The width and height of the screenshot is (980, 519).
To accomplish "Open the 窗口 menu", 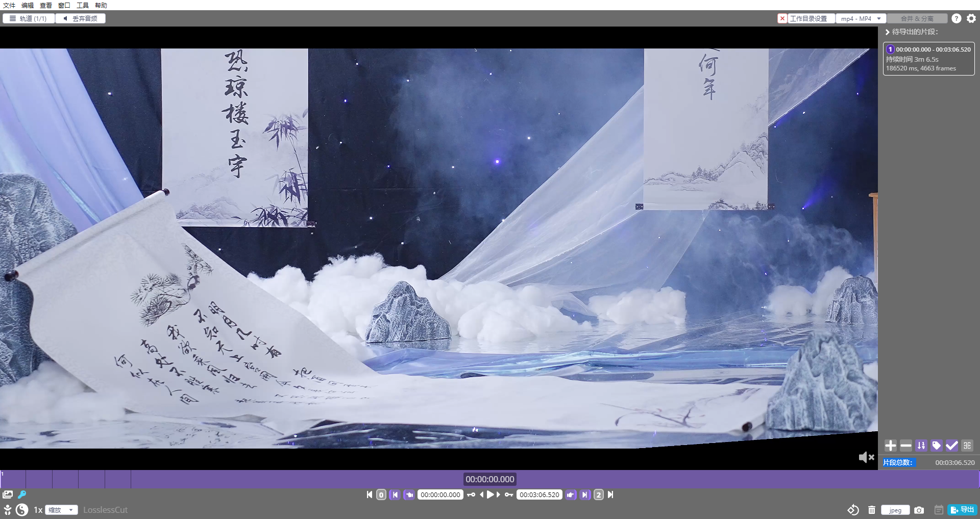I will click(x=64, y=5).
